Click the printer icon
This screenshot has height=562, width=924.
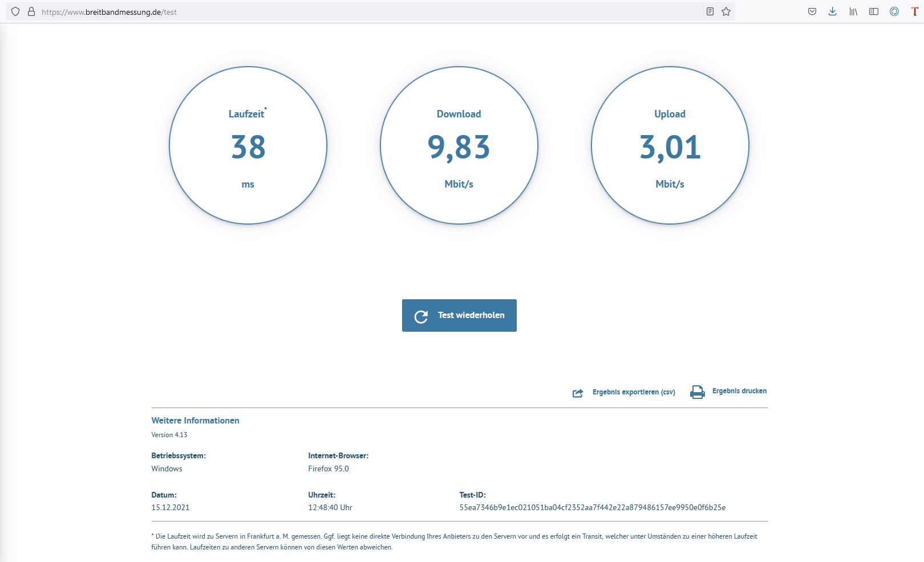pos(697,392)
